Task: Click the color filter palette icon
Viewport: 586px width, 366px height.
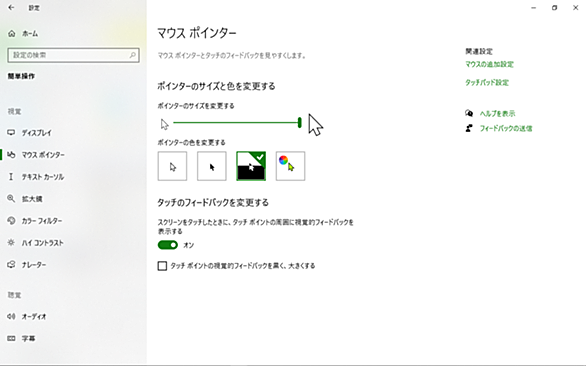Action: (11, 221)
